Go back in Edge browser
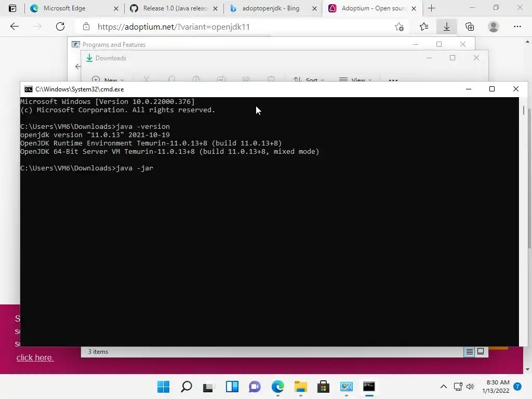The width and height of the screenshot is (532, 399). (x=14, y=26)
